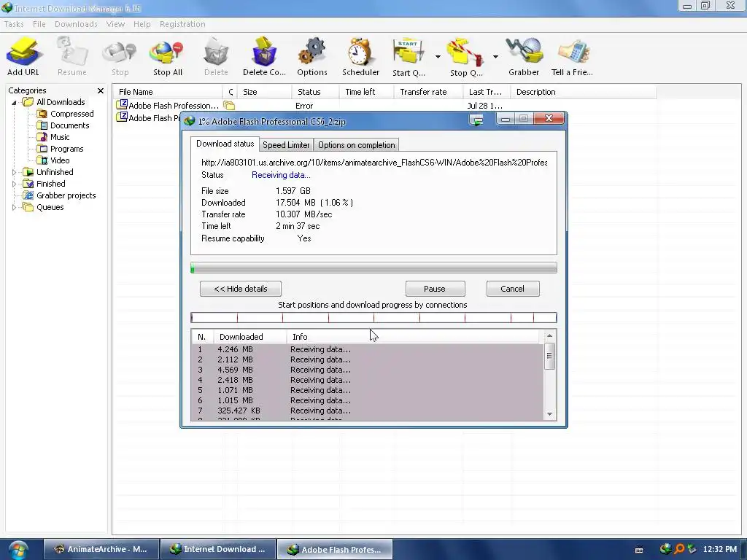747x560 pixels.
Task: Sort by the Description column header
Action: click(x=583, y=92)
